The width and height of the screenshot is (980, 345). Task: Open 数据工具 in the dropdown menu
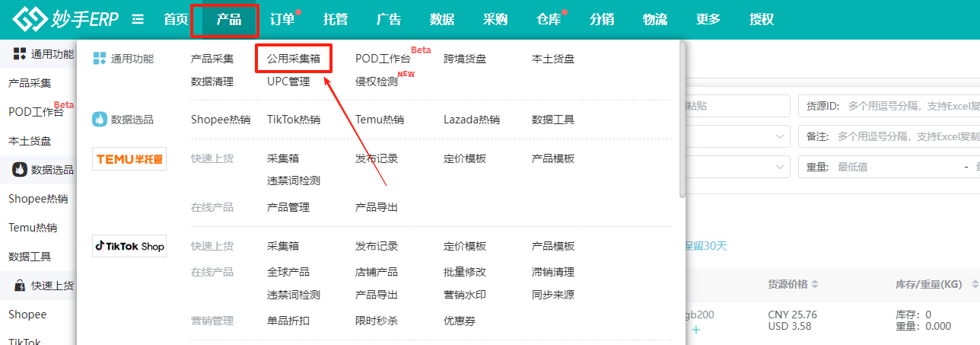553,120
